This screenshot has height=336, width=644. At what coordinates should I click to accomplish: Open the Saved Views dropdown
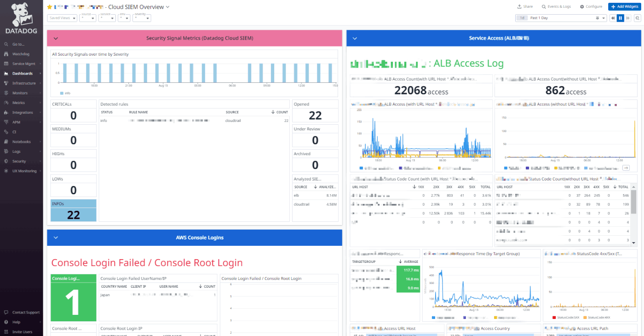[62, 18]
